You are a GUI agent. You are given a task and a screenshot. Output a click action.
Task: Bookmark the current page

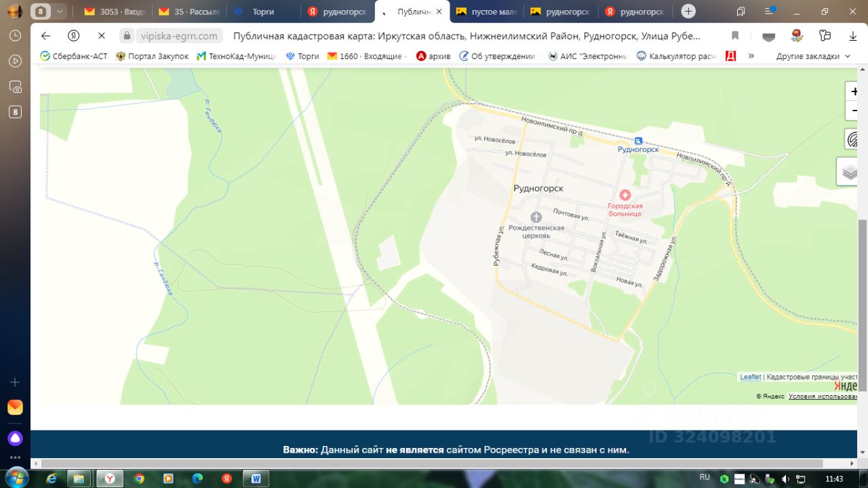[735, 36]
